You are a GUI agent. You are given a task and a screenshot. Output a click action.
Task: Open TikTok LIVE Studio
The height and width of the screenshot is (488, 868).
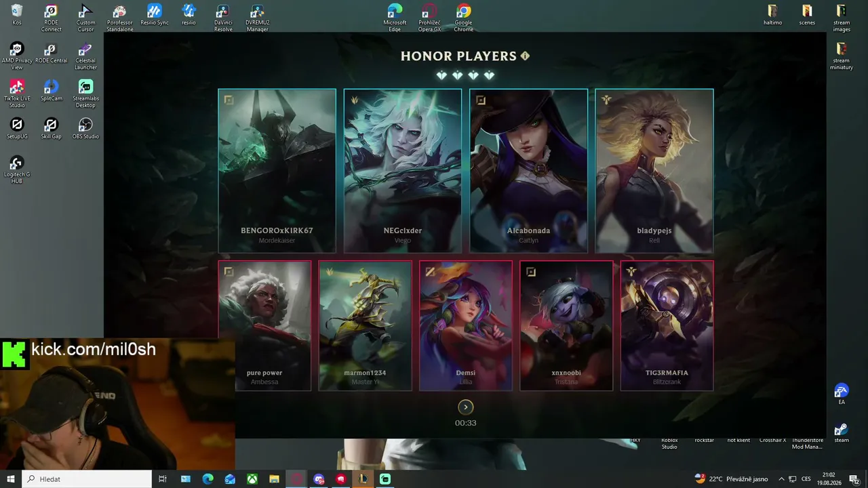[17, 94]
